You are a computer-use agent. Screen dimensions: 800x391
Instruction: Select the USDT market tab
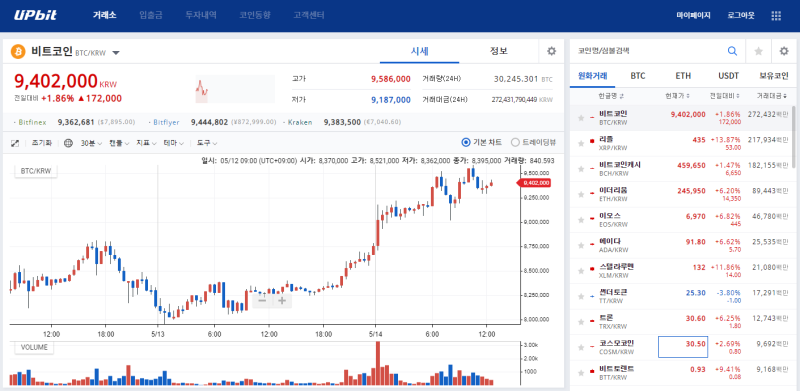pos(729,76)
